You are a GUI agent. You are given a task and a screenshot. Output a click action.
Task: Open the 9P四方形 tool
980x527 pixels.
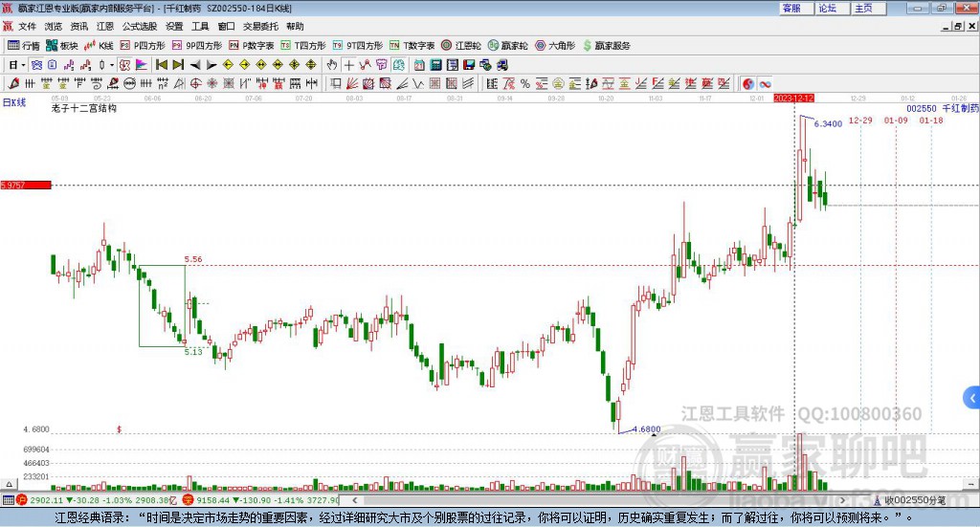pyautogui.click(x=197, y=46)
